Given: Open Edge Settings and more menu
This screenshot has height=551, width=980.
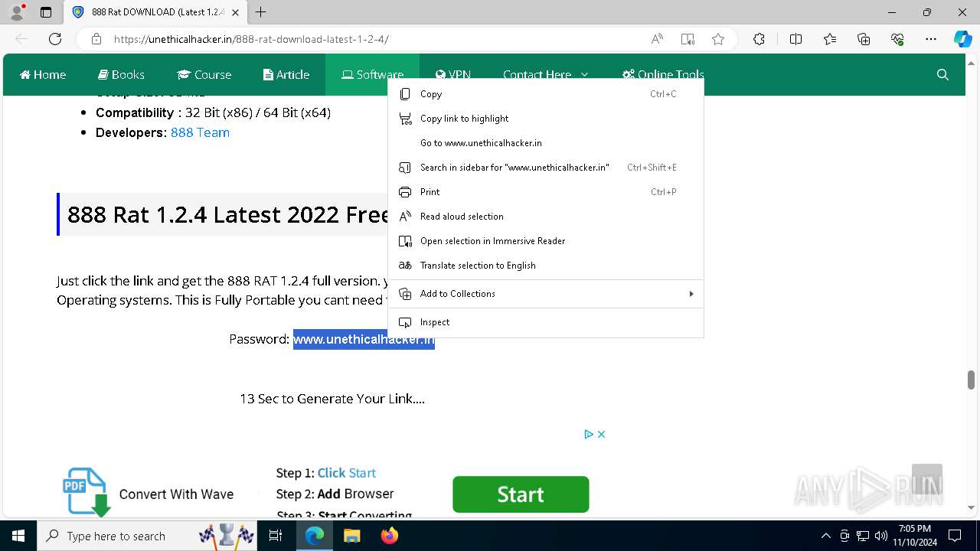Looking at the screenshot, I should tap(931, 39).
